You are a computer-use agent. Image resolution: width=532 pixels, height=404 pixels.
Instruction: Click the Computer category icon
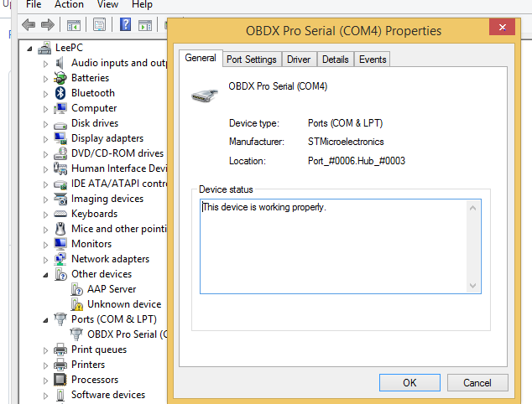click(x=60, y=108)
